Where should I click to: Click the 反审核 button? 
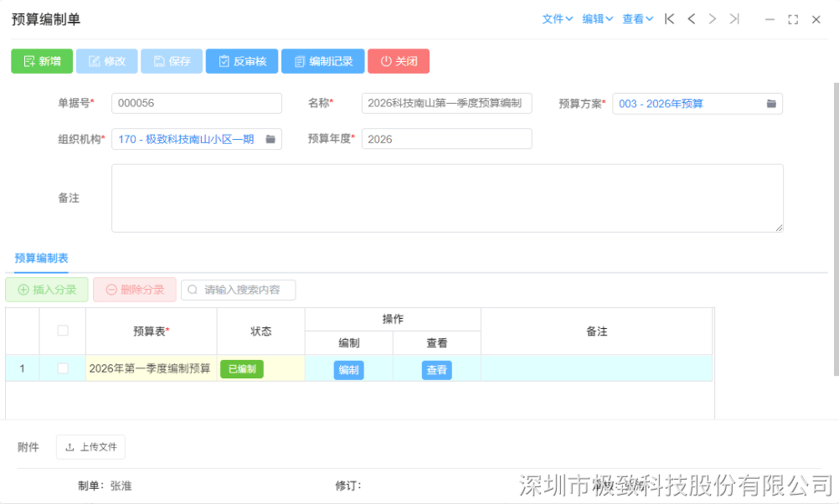[x=242, y=61]
